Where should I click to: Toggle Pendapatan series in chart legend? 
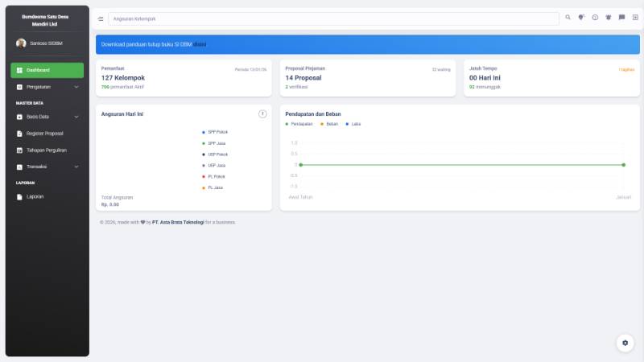(299, 124)
